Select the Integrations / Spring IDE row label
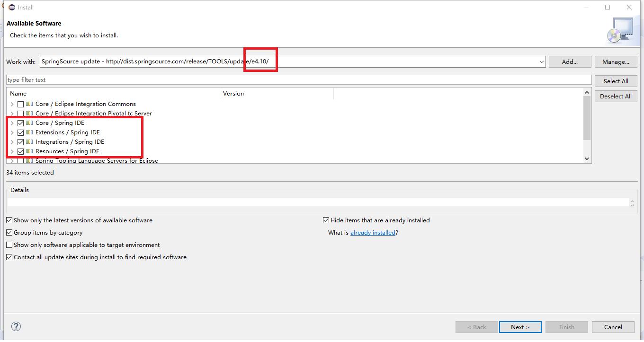Image resolution: width=644 pixels, height=342 pixels. pos(70,142)
